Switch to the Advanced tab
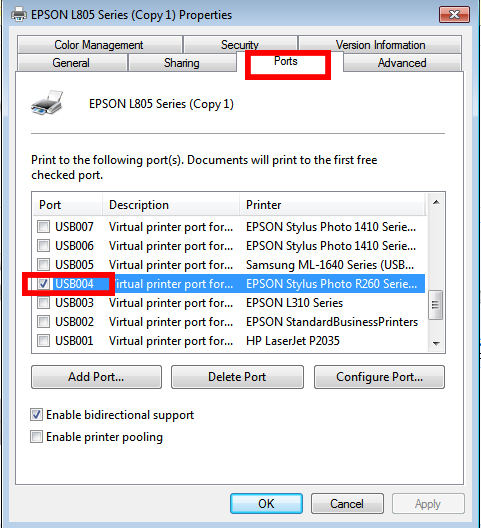 402,63
